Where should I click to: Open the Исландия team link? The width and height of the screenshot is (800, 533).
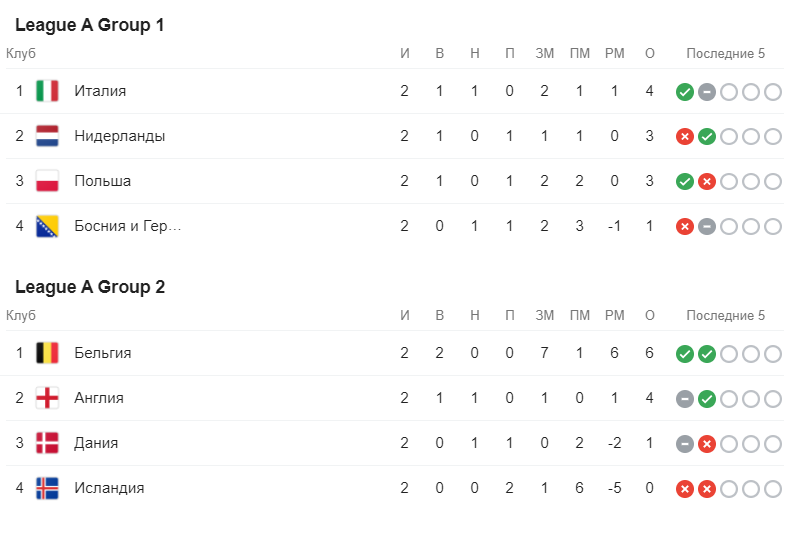pos(109,488)
